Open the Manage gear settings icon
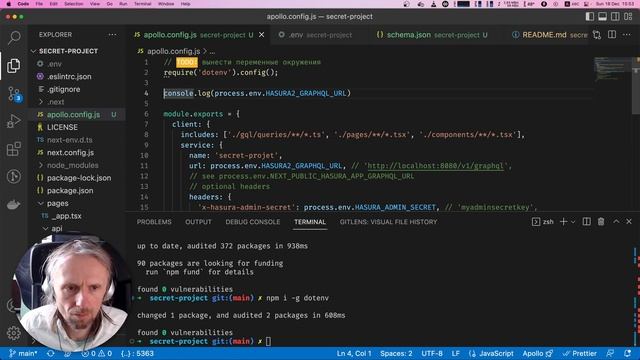The height and width of the screenshot is (360, 640). point(13,333)
